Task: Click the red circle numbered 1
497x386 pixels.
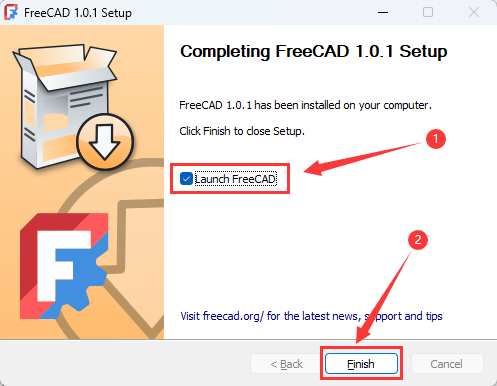Action: pos(436,139)
